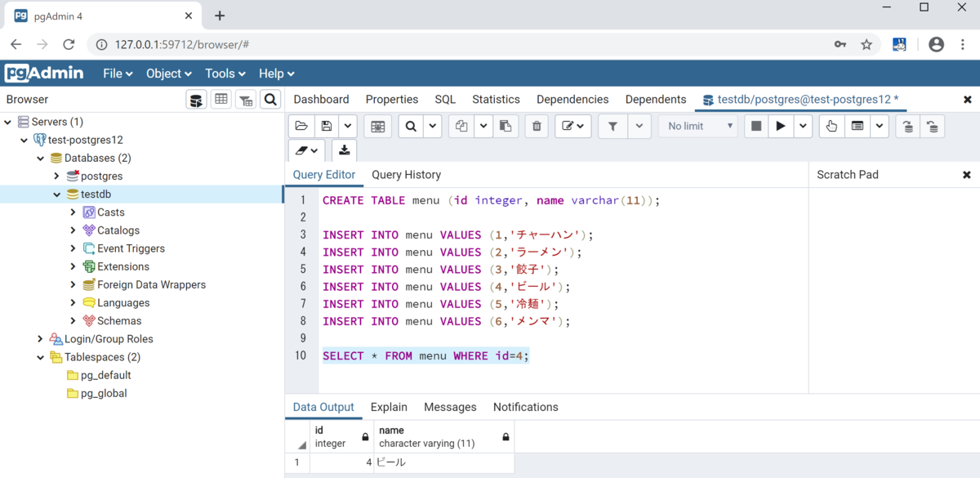Select the pg_global tablespace
Viewport: 980px width, 478px height.
[x=104, y=393]
